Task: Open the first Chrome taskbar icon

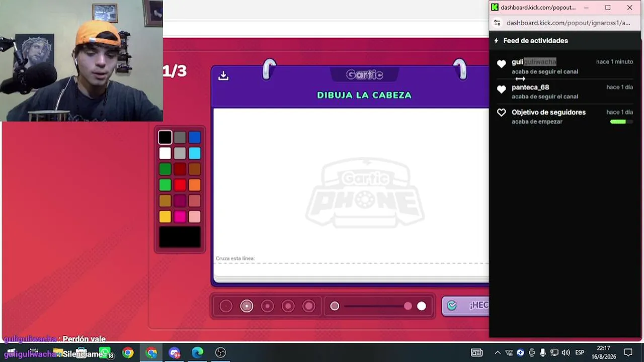Action: coord(128,353)
